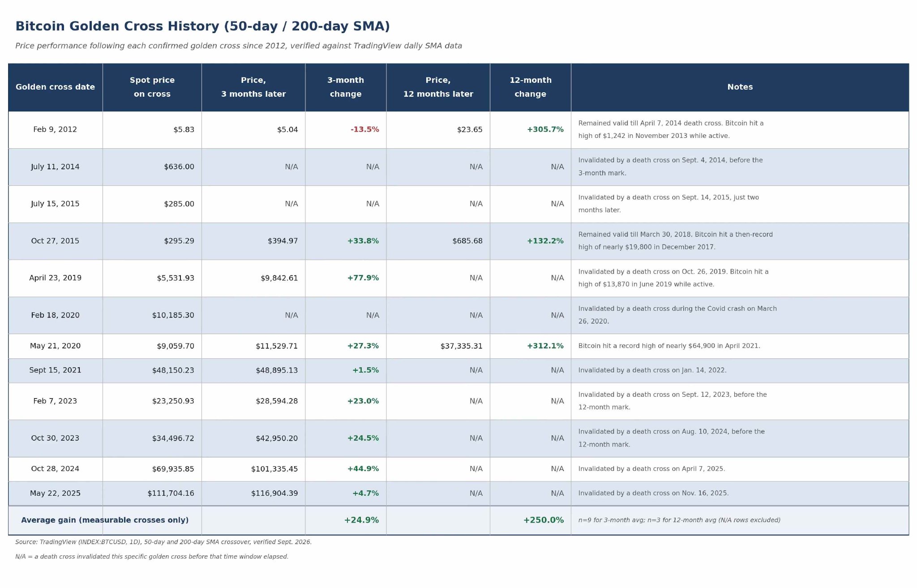Click the 'July 15, 2015' date cell
Image resolution: width=917 pixels, height=588 pixels.
pos(55,204)
